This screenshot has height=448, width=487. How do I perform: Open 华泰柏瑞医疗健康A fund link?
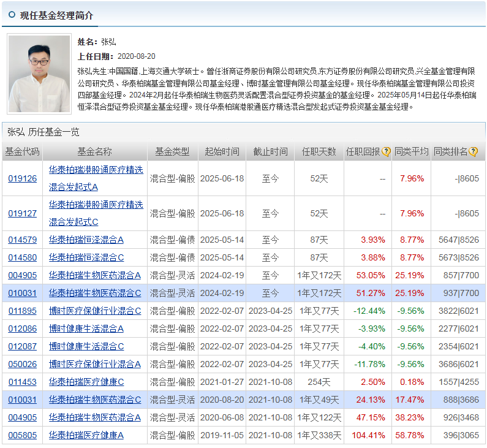tap(86, 435)
